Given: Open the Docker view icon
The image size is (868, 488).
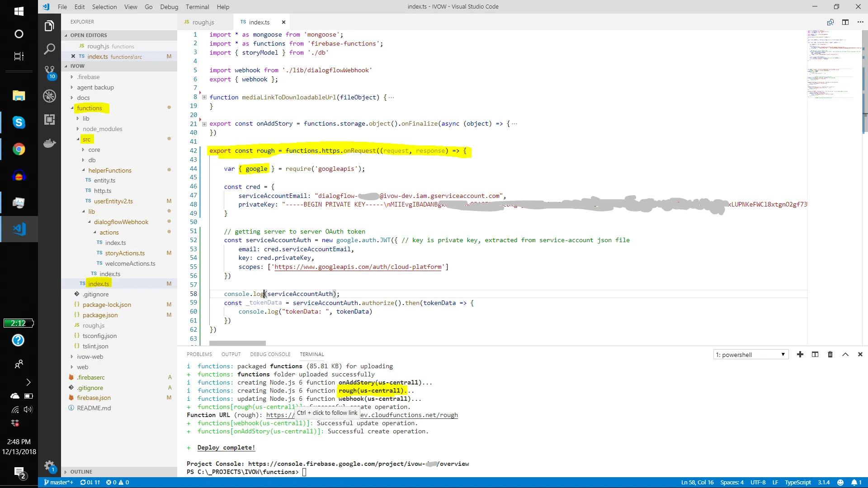Looking at the screenshot, I should tap(49, 144).
